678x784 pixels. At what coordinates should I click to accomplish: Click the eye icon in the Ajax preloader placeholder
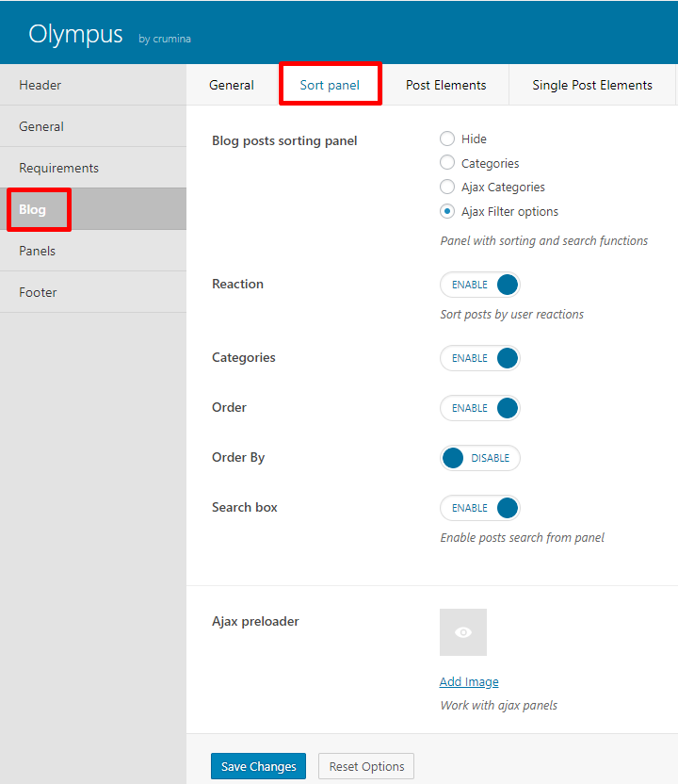tap(463, 632)
